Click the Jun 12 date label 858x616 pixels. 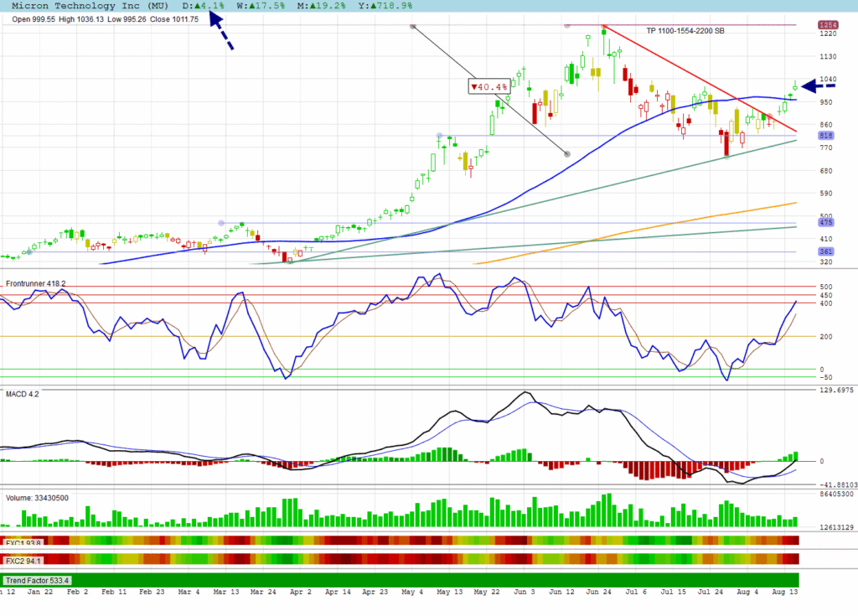tap(561, 592)
